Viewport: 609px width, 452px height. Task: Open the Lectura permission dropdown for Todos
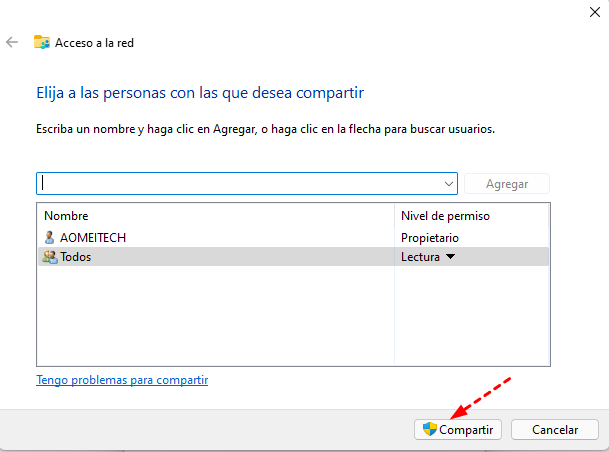click(x=427, y=257)
